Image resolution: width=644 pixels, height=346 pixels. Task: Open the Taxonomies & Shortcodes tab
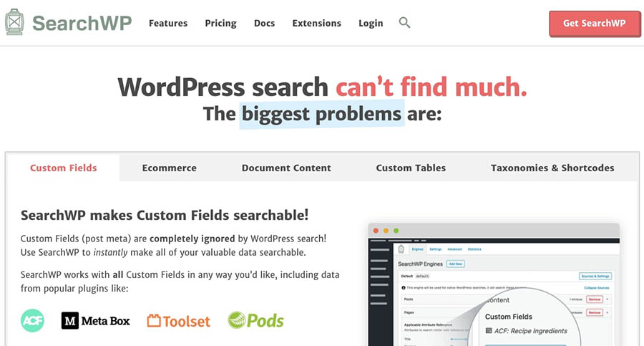coord(552,168)
